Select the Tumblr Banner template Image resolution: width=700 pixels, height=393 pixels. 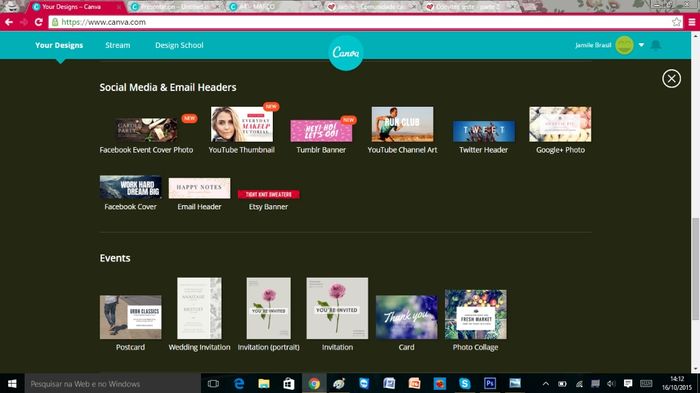point(321,131)
